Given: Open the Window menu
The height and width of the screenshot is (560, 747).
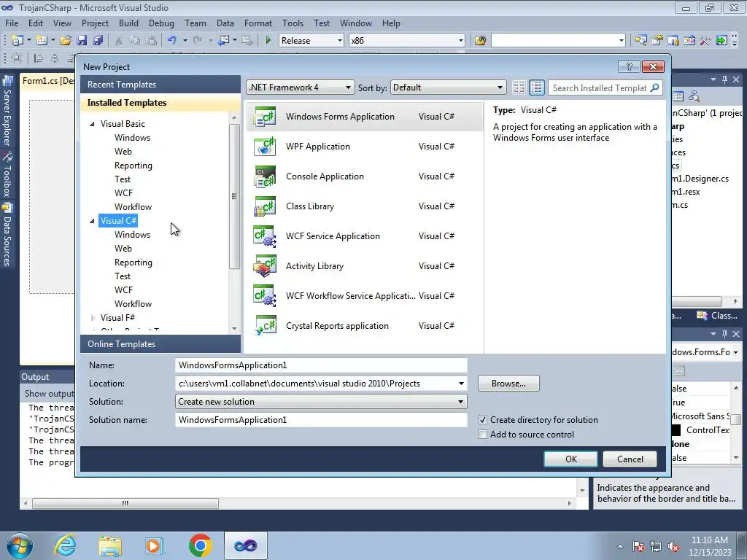Looking at the screenshot, I should [x=356, y=23].
